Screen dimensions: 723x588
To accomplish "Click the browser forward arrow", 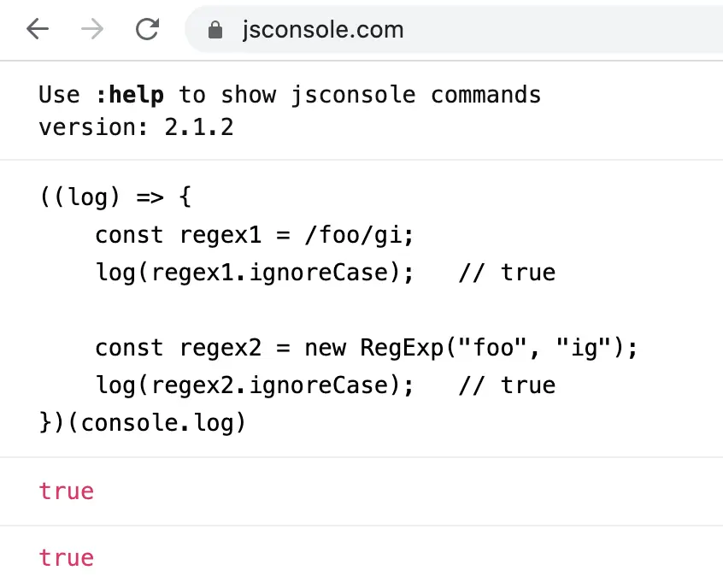I will [x=92, y=30].
